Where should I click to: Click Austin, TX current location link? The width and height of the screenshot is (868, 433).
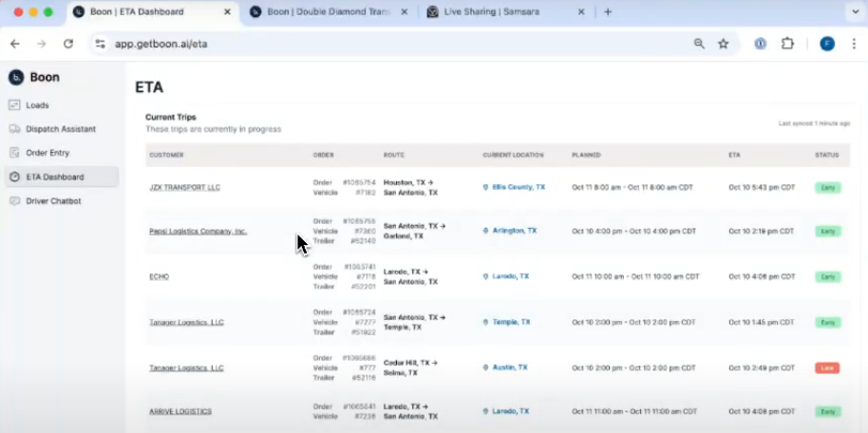click(510, 367)
